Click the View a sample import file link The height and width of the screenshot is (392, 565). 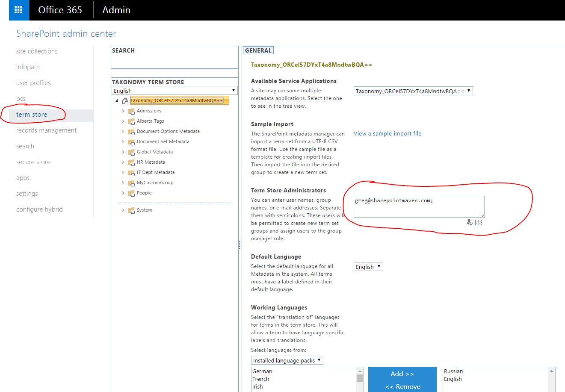(387, 133)
